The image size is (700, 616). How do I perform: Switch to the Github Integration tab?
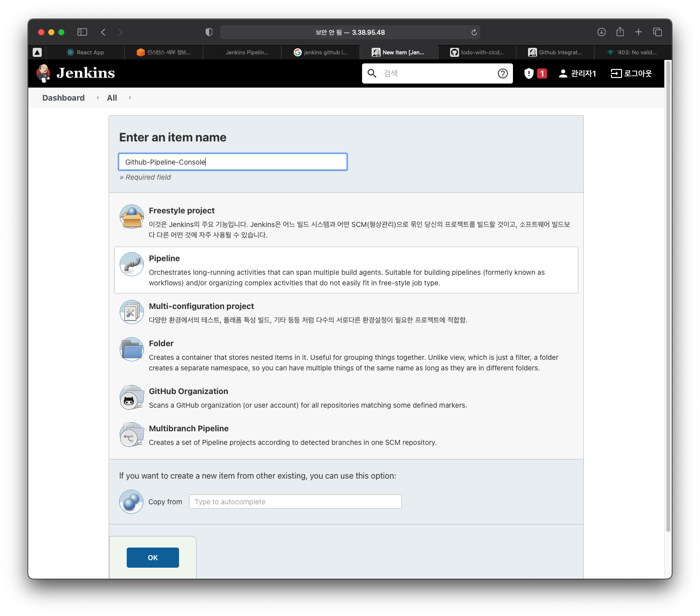click(x=555, y=52)
